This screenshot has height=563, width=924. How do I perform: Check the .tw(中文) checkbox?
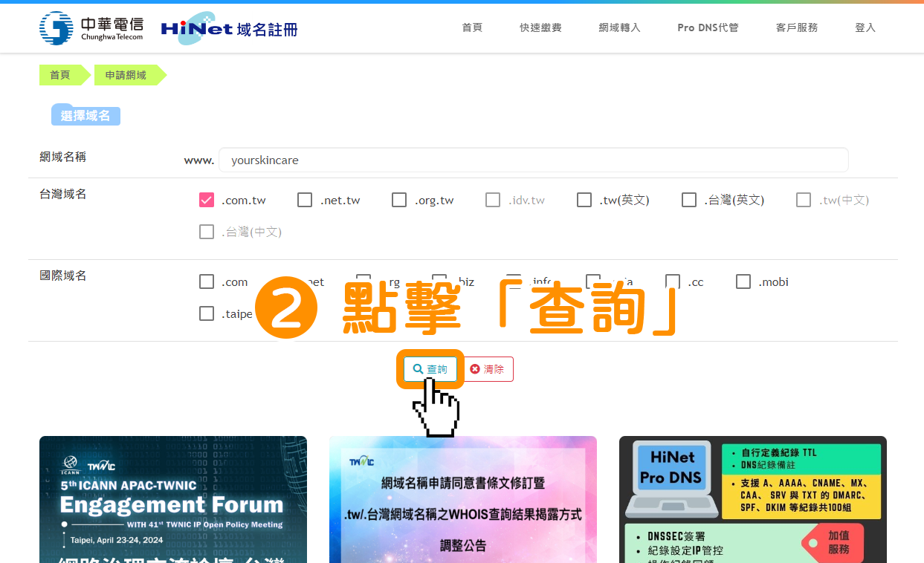tap(804, 200)
